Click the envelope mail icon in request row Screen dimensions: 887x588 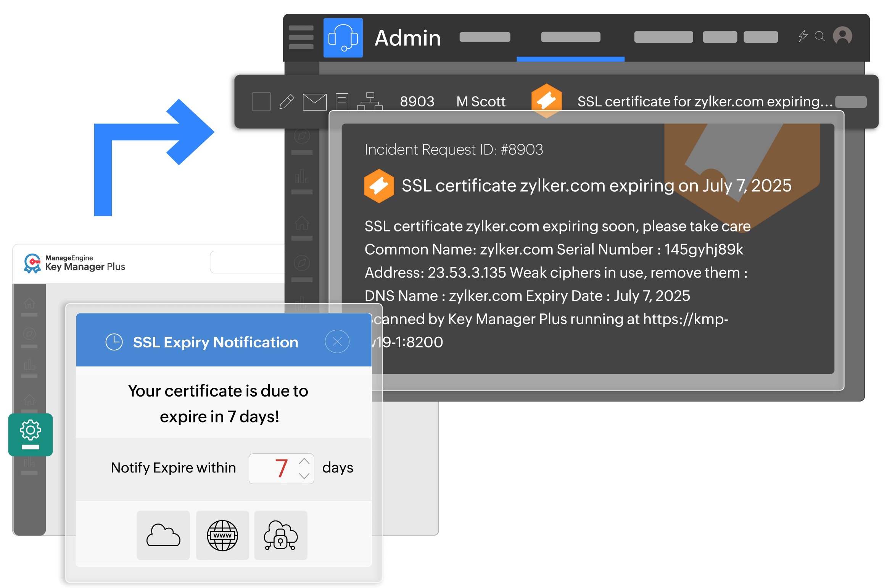tap(314, 102)
